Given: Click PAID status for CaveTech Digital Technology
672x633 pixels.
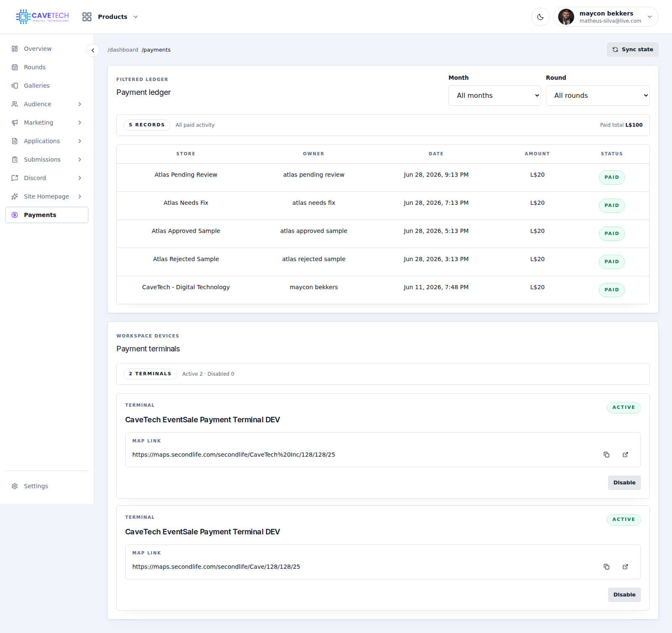Looking at the screenshot, I should pyautogui.click(x=612, y=290).
